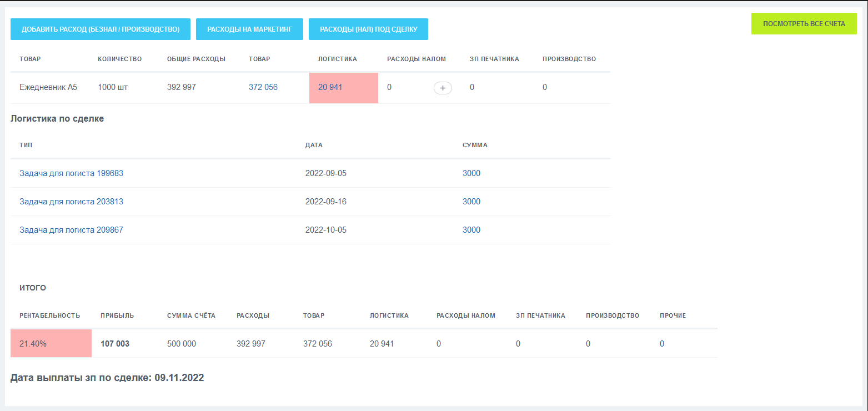The image size is (868, 411).
Task: Click the Логистика column header in top table
Action: coord(337,59)
